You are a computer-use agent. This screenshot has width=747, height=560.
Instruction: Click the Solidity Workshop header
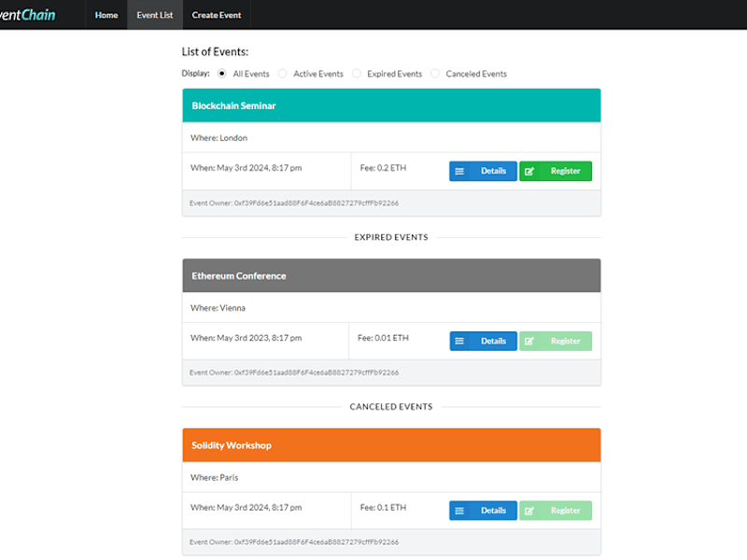pos(391,445)
